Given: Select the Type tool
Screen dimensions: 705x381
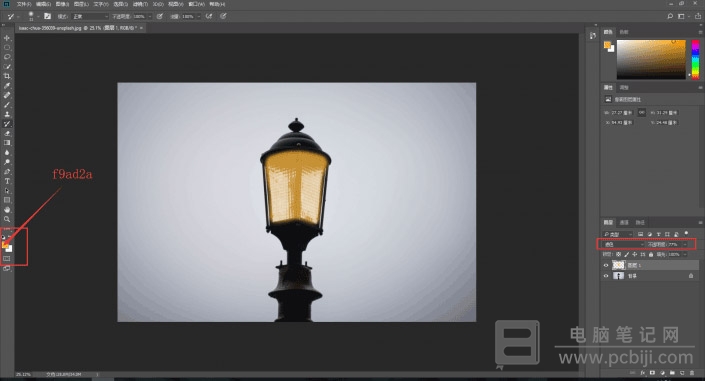Looking at the screenshot, I should pos(7,181).
